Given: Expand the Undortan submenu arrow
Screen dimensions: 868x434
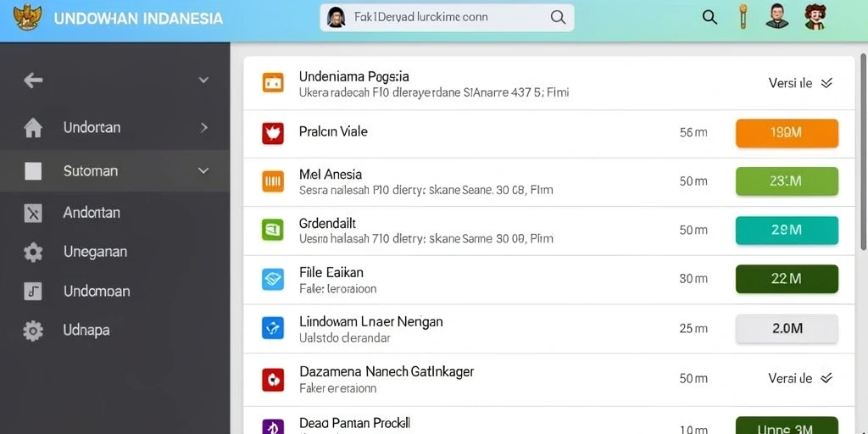Looking at the screenshot, I should pos(203,128).
